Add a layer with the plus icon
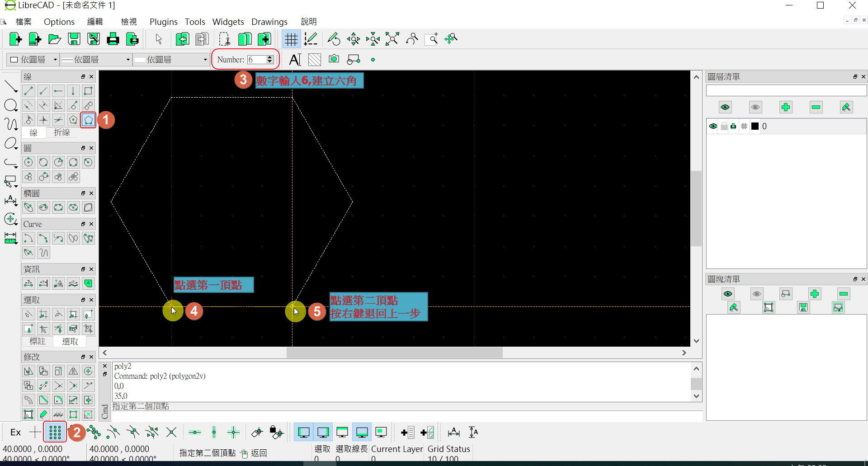Viewport: 868px width, 466px height. 786,107
